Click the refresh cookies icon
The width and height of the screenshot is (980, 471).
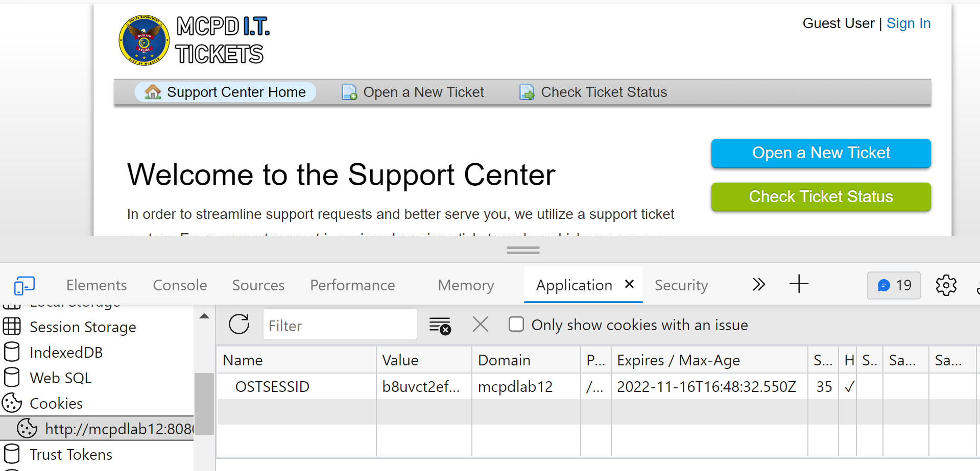coord(239,325)
